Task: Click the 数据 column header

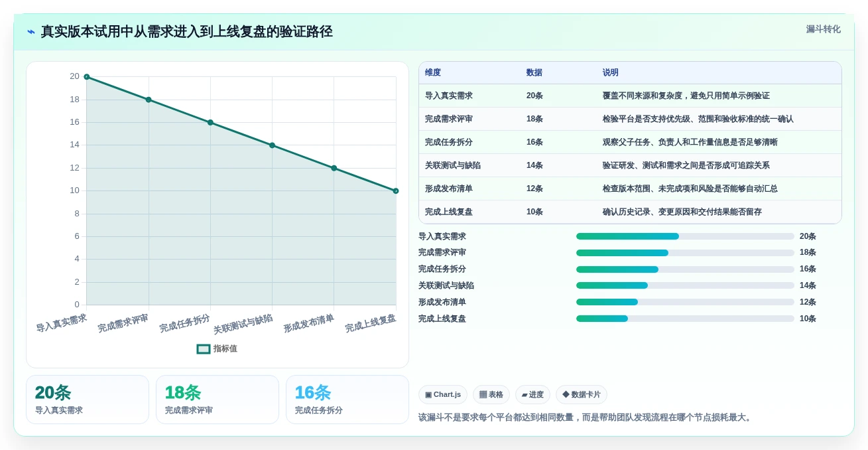Action: click(534, 72)
